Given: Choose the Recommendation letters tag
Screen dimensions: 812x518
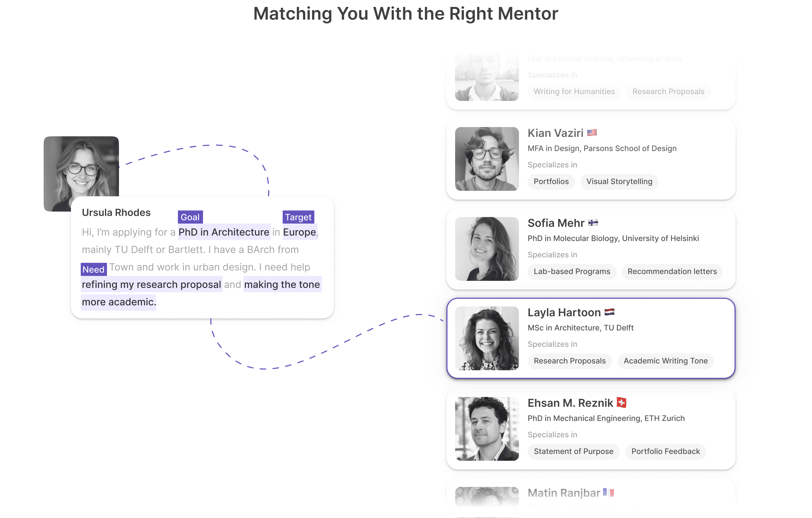Looking at the screenshot, I should (x=672, y=272).
